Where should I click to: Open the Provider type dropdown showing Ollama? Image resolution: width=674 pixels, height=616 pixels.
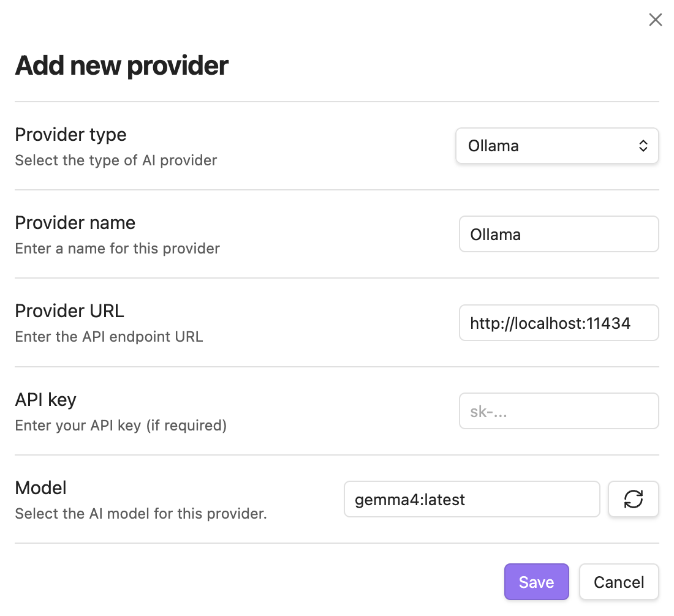pyautogui.click(x=556, y=146)
